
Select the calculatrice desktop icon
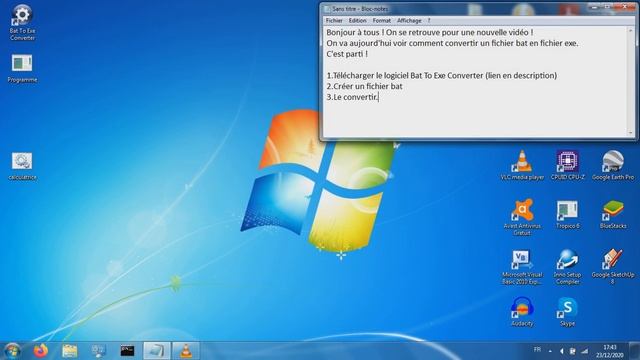coord(22,166)
